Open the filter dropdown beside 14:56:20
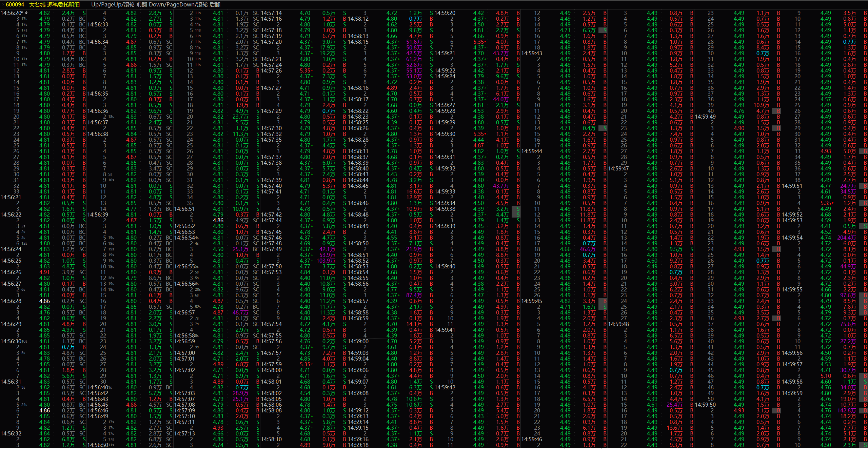This screenshot has width=868, height=449. (22, 13)
